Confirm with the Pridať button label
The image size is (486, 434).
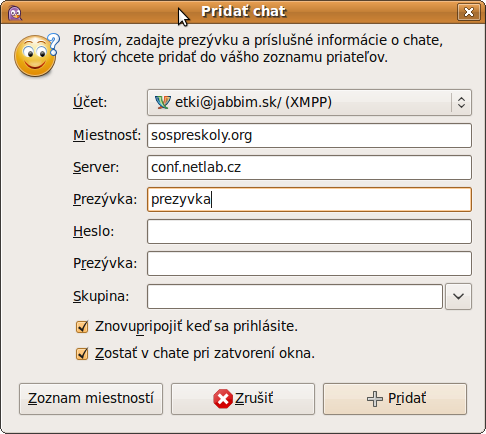click(x=407, y=398)
